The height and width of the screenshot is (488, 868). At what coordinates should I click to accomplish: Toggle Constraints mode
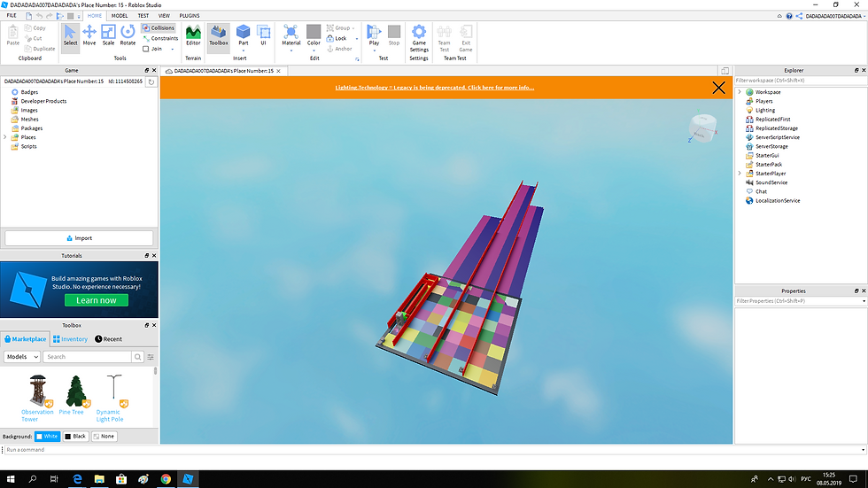pos(160,38)
